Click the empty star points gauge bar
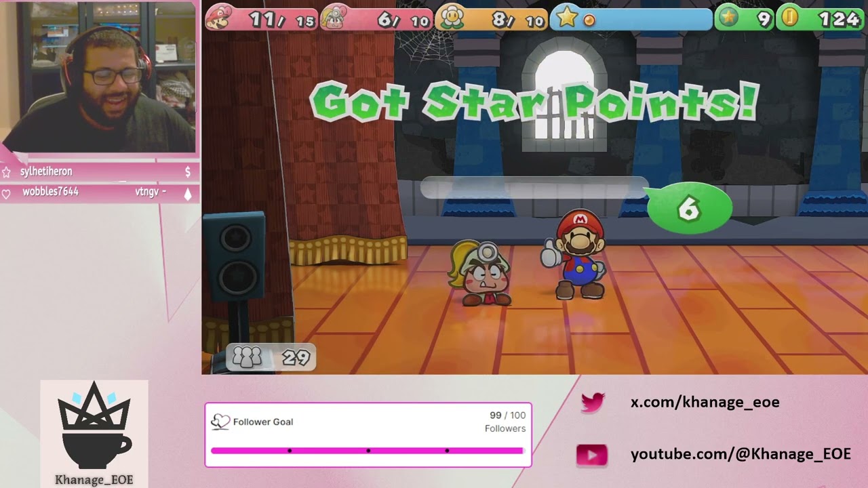868x488 pixels. 534,188
